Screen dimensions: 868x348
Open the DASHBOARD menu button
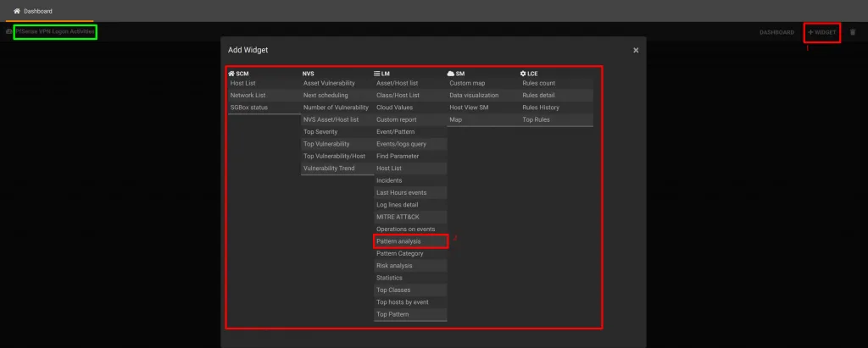tap(776, 33)
